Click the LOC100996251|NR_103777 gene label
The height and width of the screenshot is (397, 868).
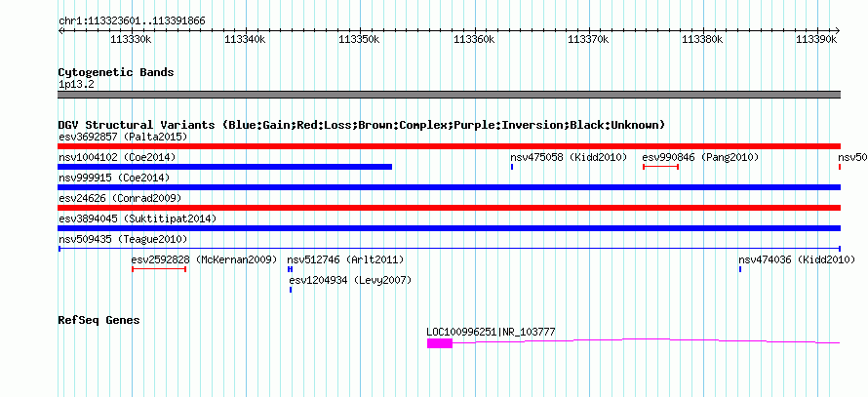[x=491, y=332]
